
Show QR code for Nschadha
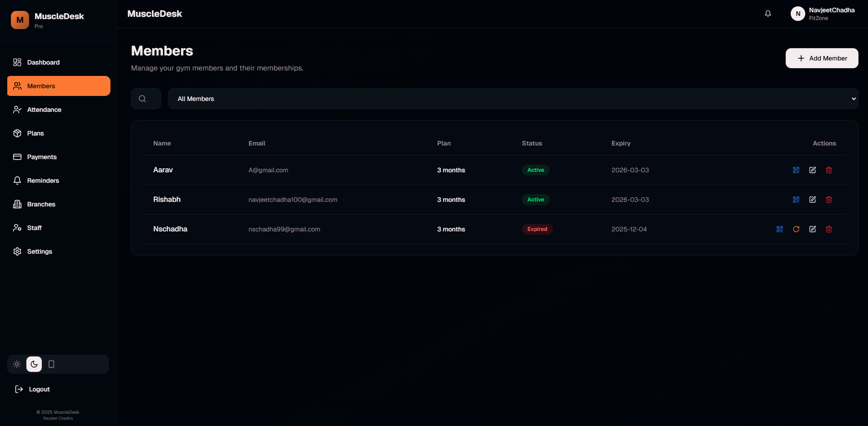[779, 229]
